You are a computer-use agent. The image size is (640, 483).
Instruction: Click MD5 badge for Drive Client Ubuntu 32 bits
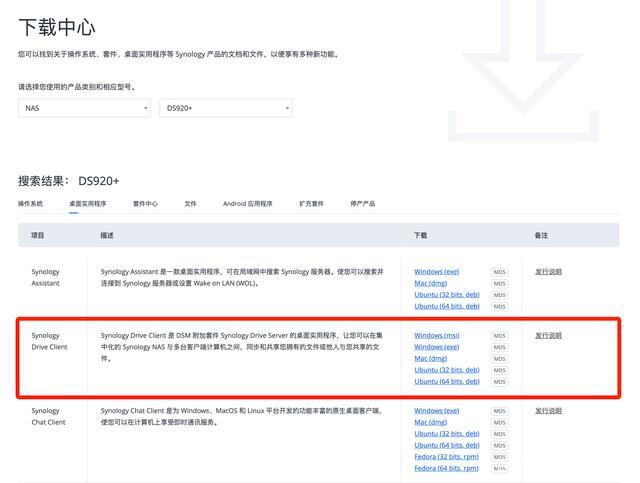tap(500, 370)
